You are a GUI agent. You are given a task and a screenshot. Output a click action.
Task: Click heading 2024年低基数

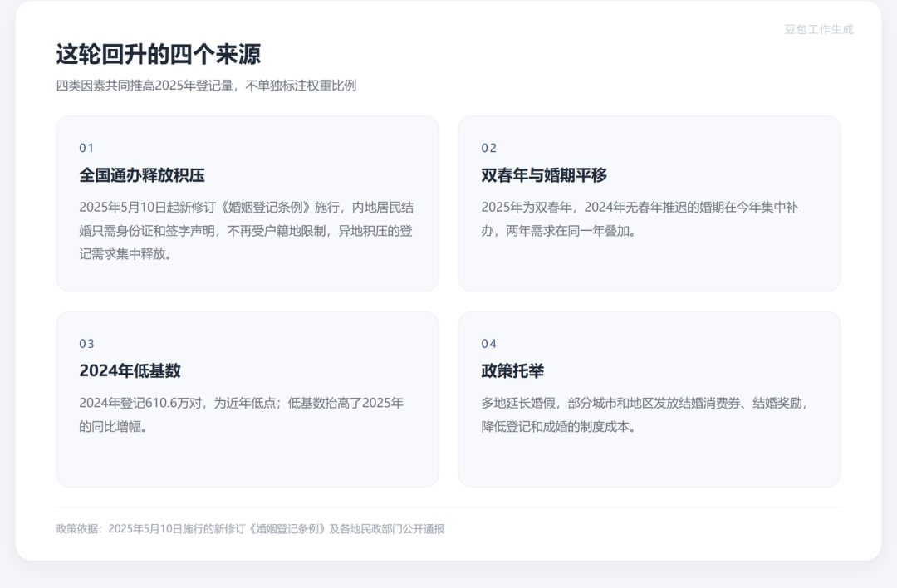tap(130, 370)
